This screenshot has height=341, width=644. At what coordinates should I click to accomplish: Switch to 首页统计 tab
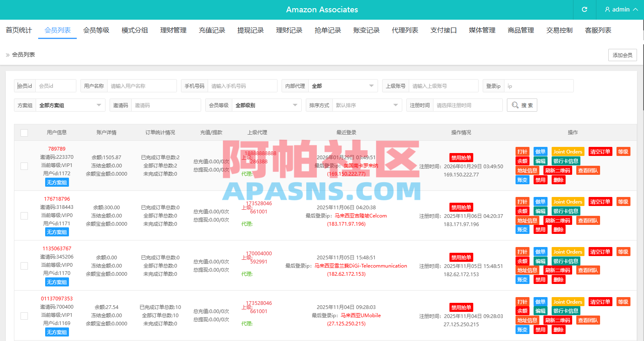[x=19, y=30]
